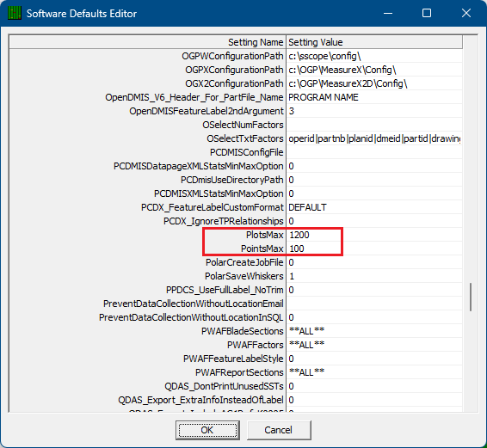Select the PWAFBladeSections setting name
Screen dimensions: 487x448
point(243,331)
